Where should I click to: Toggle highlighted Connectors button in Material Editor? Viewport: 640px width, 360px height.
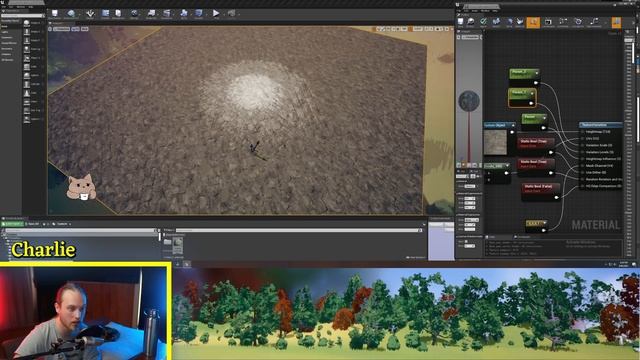pyautogui.click(x=533, y=22)
